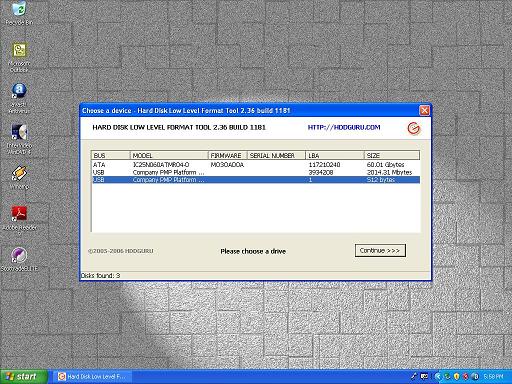Open Microsoft Outlook desktop shortcut

(x=19, y=57)
